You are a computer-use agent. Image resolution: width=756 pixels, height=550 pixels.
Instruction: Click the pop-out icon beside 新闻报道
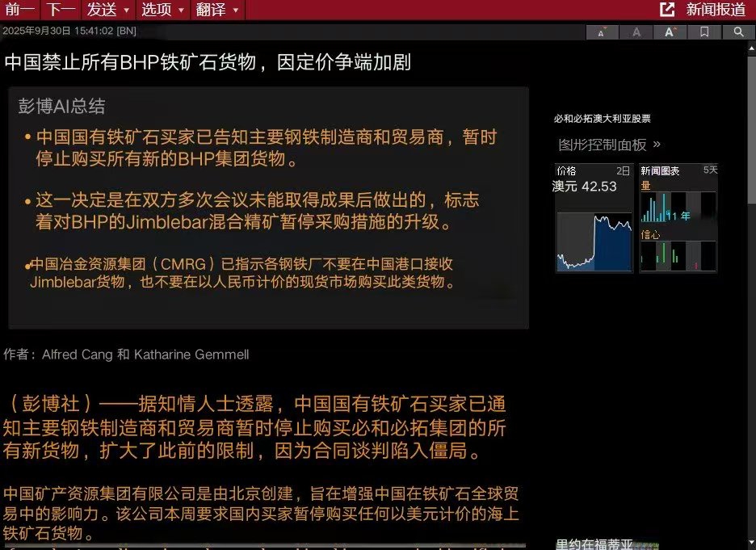pos(667,9)
